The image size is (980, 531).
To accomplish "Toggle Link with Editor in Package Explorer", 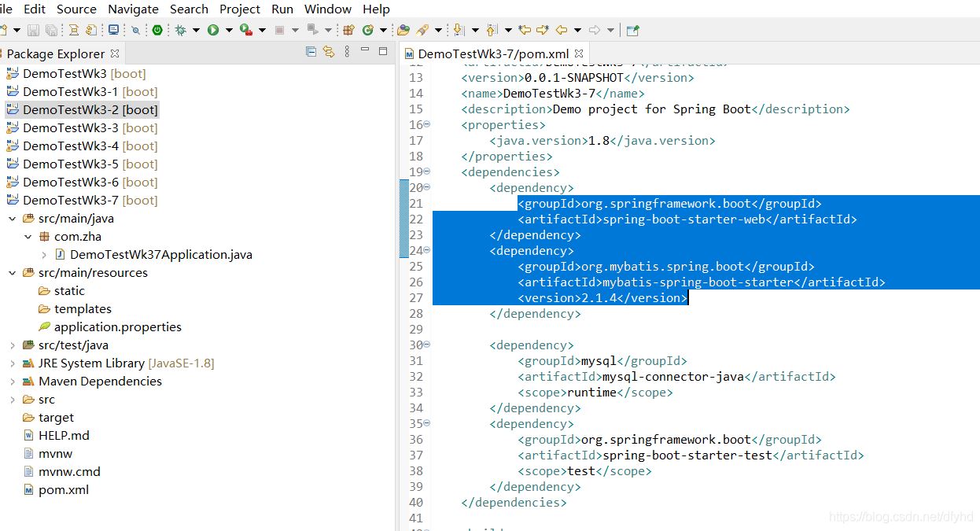I will [329, 52].
